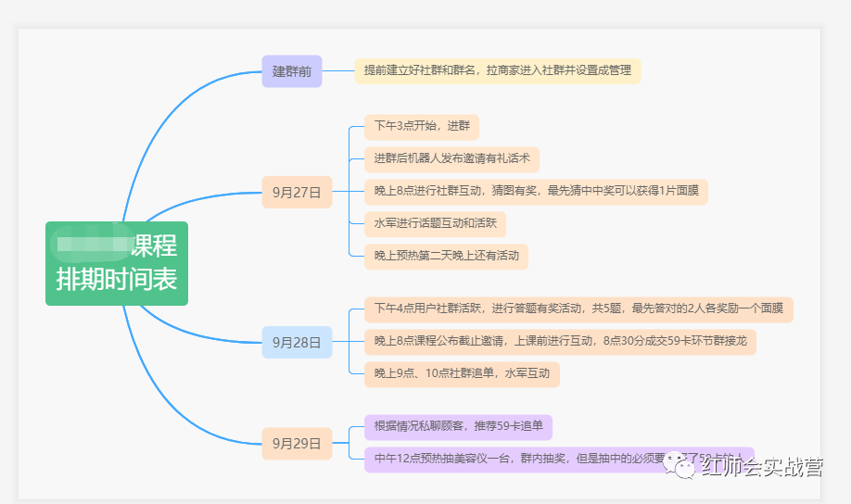Click the 9月29日 branch node
Screen dimensions: 851x504
(297, 443)
